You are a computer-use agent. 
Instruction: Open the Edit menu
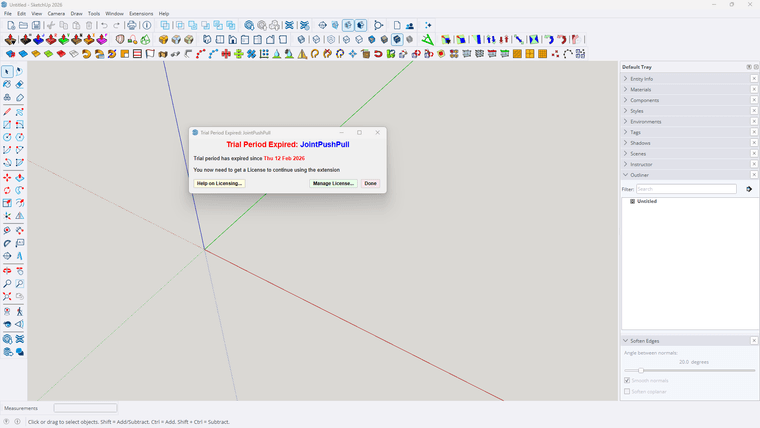(x=21, y=14)
